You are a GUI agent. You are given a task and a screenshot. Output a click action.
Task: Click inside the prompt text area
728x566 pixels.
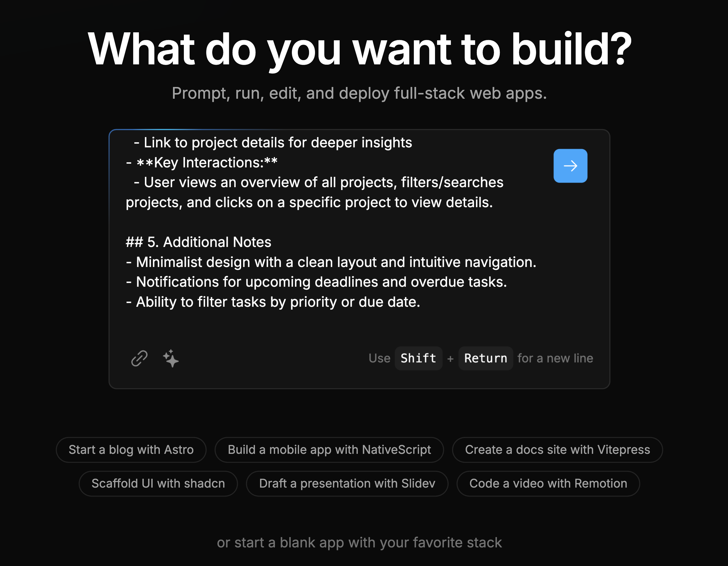point(333,320)
